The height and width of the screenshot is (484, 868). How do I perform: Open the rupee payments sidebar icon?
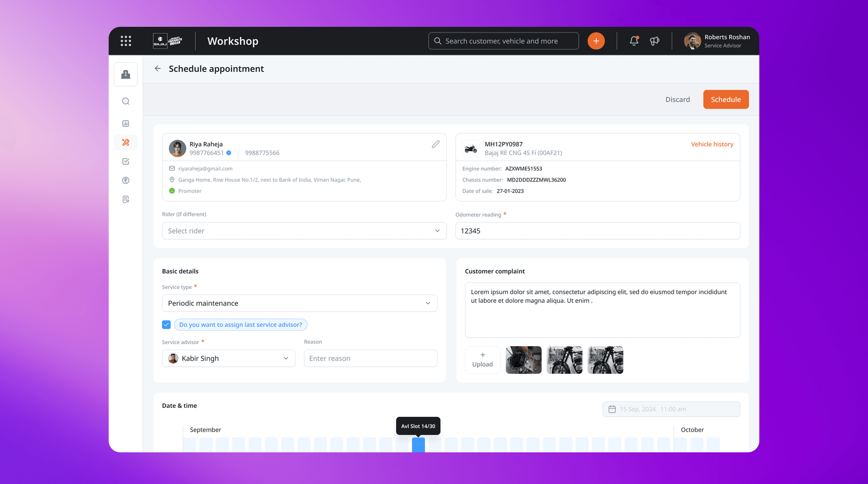126,181
